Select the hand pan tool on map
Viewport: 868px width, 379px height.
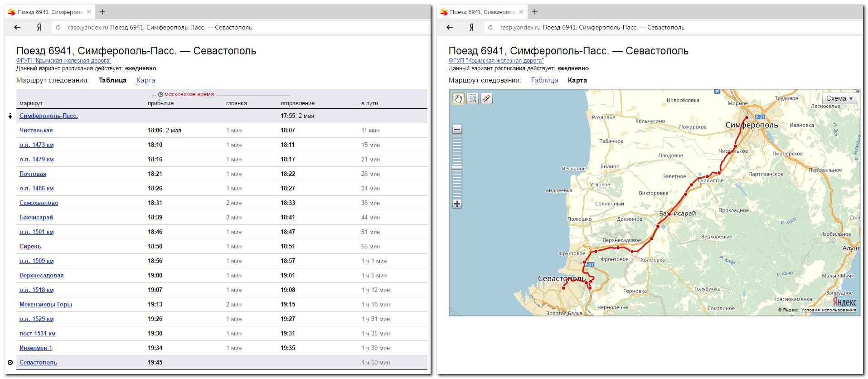click(x=458, y=98)
